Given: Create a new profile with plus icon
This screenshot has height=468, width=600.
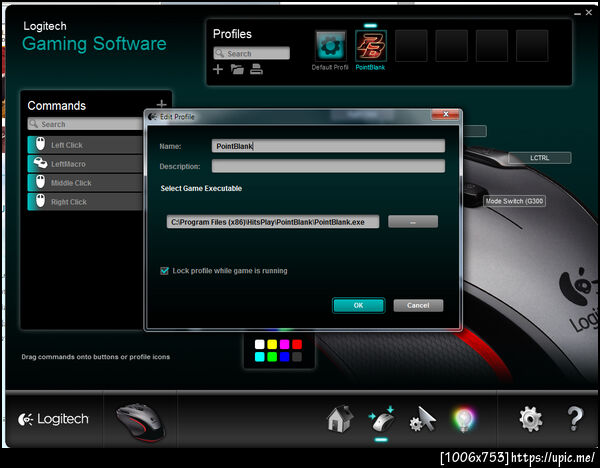Looking at the screenshot, I should (x=218, y=69).
